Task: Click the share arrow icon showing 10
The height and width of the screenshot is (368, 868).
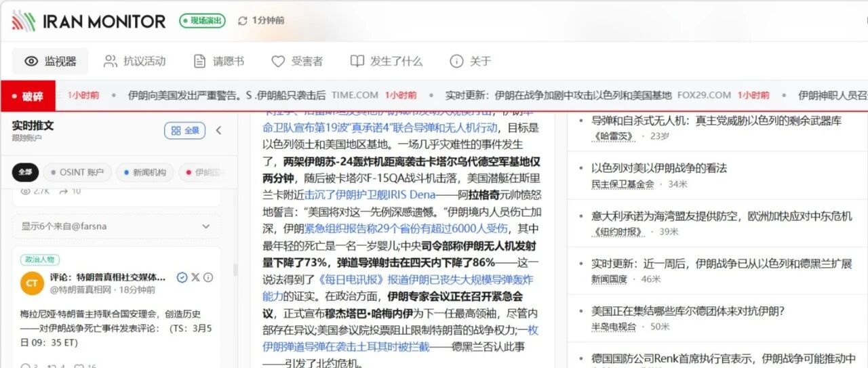Action: point(64,191)
